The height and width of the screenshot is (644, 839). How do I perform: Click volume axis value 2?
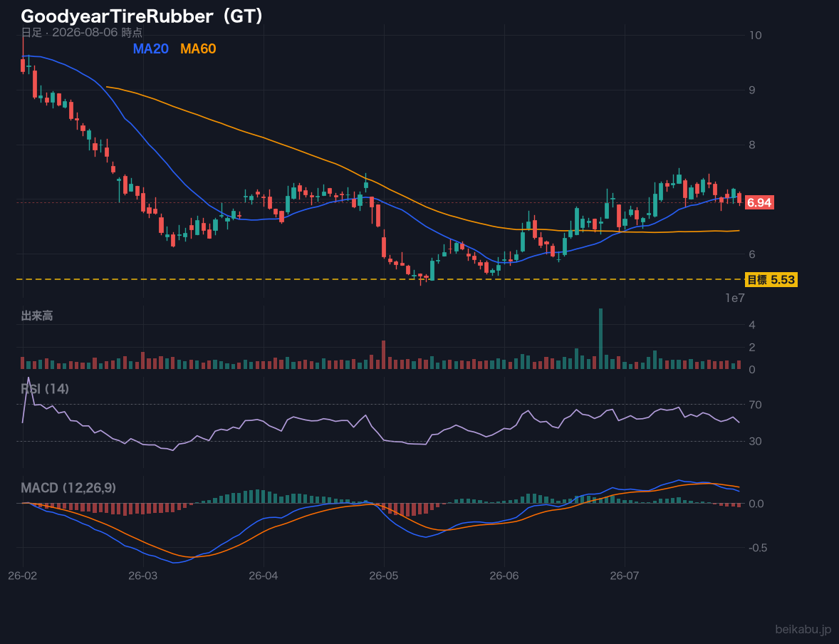[x=752, y=348]
